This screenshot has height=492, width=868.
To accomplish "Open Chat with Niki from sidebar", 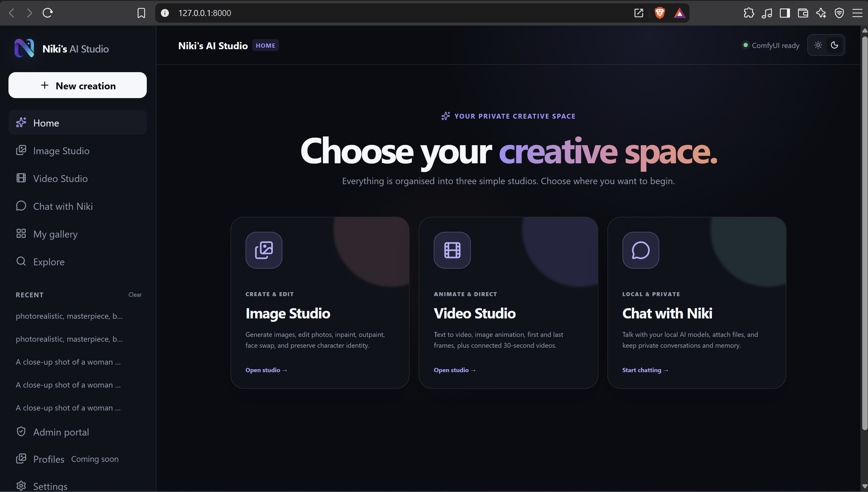I will click(77, 206).
